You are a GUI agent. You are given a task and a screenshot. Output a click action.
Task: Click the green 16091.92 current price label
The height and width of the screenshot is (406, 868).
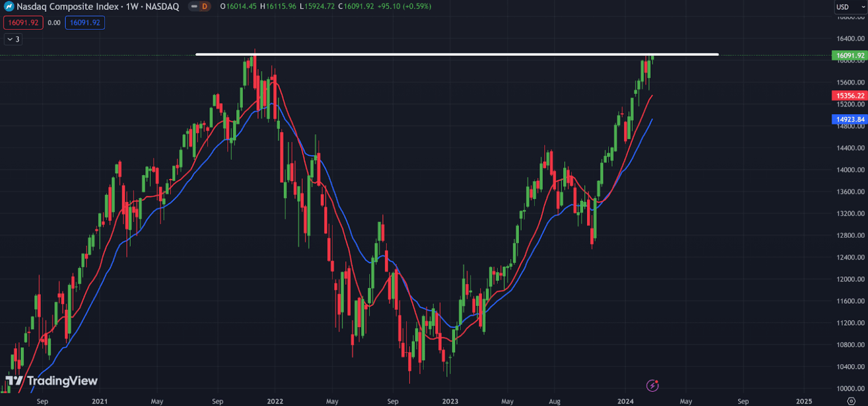(848, 55)
